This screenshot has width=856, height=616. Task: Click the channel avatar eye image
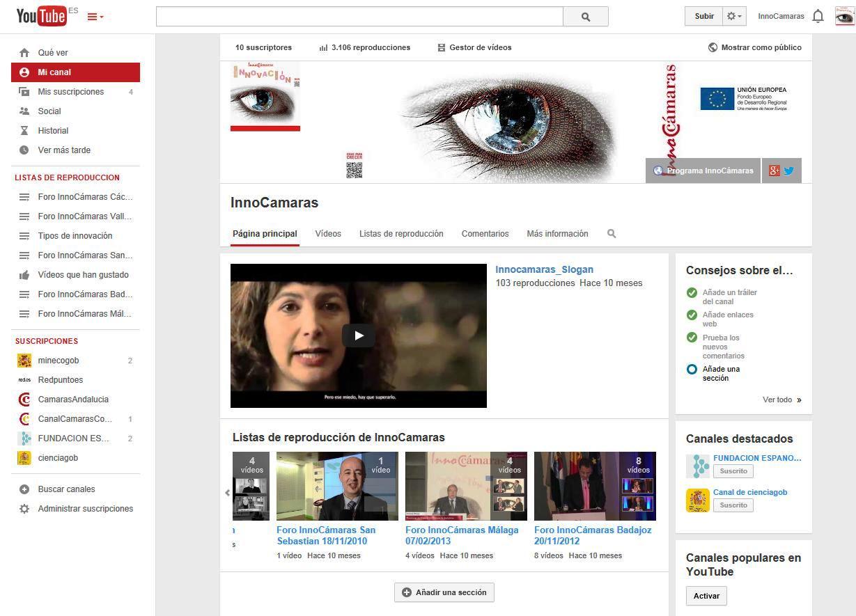tap(265, 96)
